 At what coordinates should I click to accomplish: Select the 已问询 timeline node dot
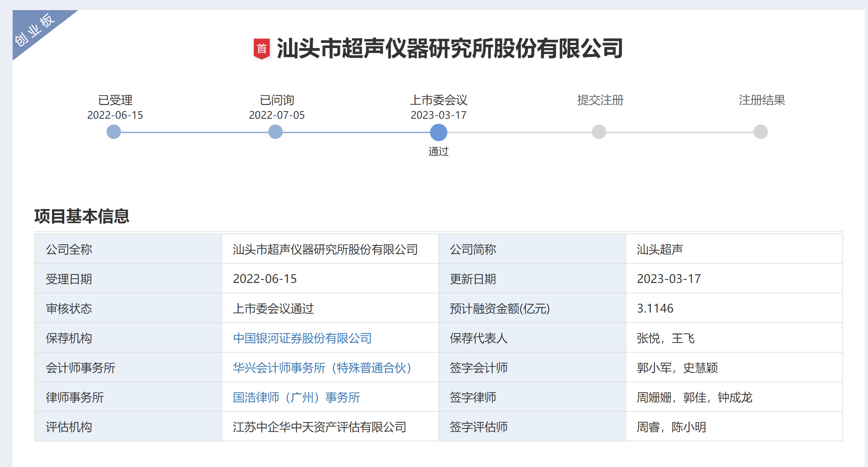[x=276, y=132]
